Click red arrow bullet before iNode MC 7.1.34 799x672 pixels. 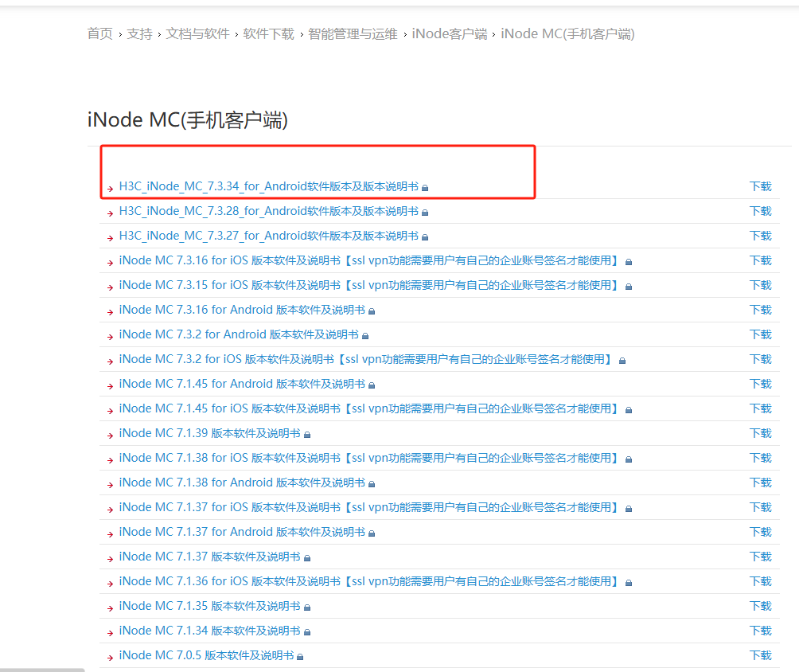(110, 633)
